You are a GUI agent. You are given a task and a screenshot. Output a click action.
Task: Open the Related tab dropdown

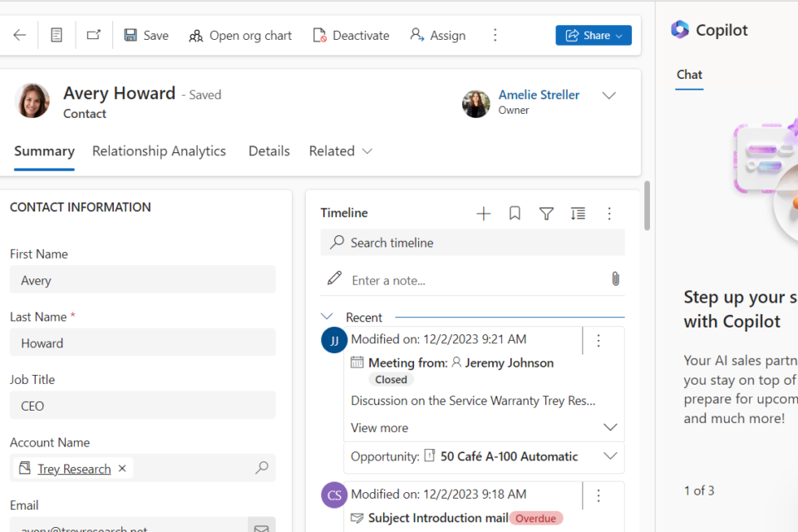click(340, 151)
